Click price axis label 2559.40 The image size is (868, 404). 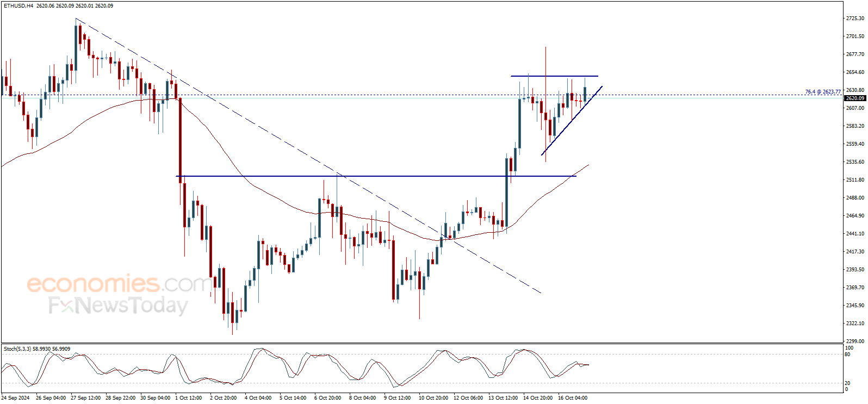click(855, 144)
